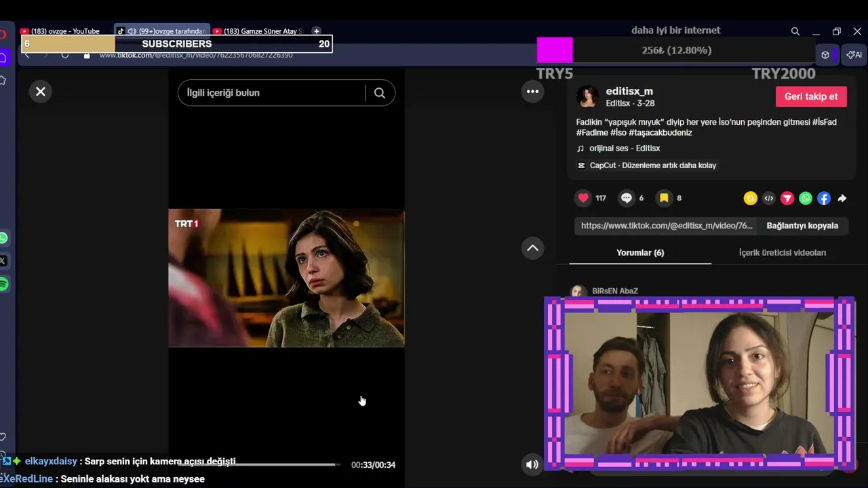Screen dimensions: 868x488
Task: Open the purple home icon in sidebar
Action: pos(3,58)
